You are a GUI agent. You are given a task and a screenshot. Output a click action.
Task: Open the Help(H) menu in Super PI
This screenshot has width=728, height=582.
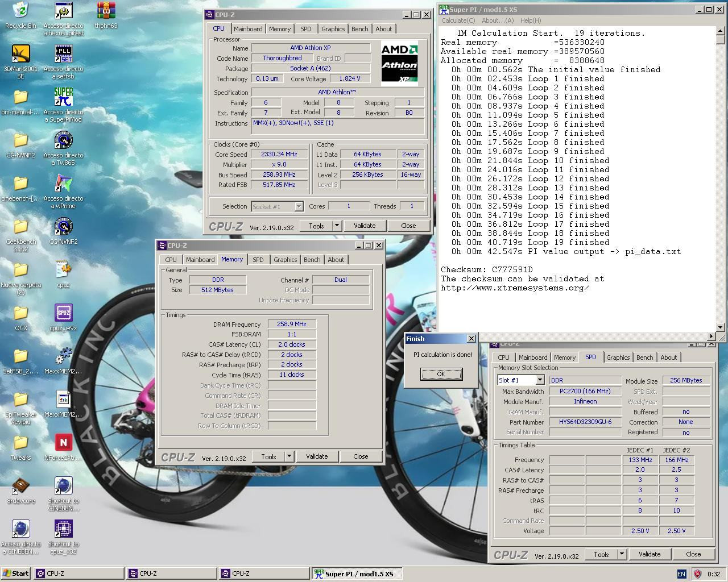531,20
